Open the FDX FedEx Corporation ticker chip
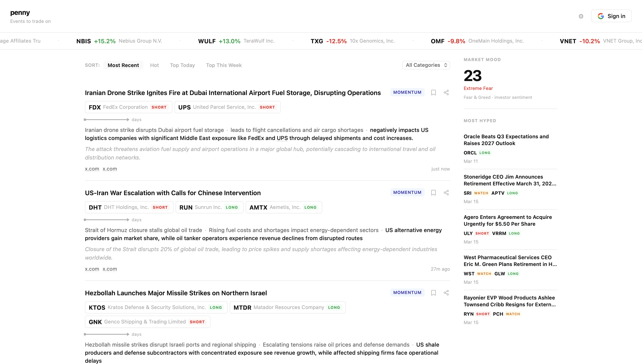 tap(128, 107)
